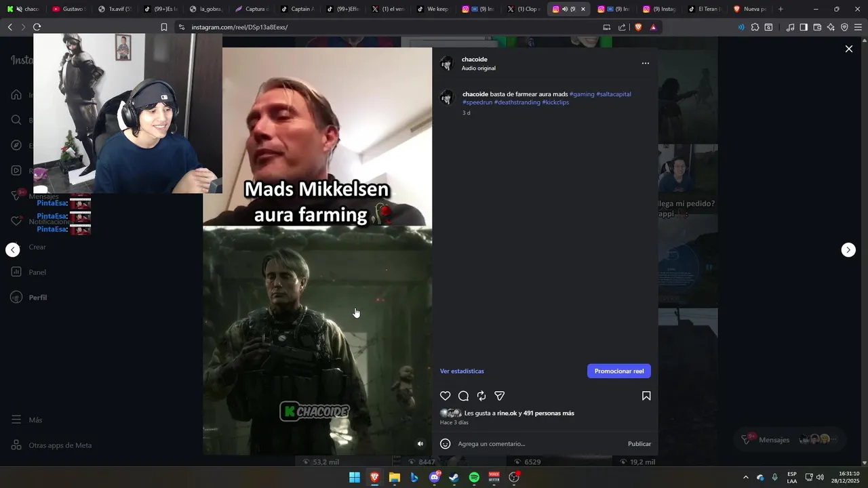Open Spotify from the taskbar
Image resolution: width=868 pixels, height=488 pixels.
coord(474,478)
